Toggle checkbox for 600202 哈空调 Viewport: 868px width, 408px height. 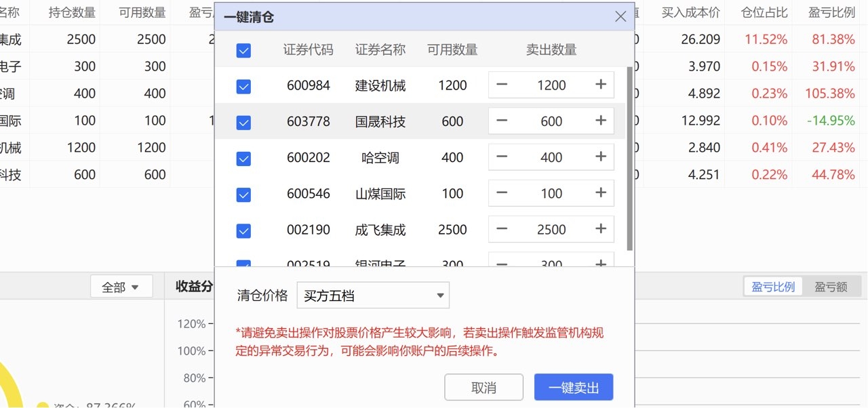pos(243,159)
